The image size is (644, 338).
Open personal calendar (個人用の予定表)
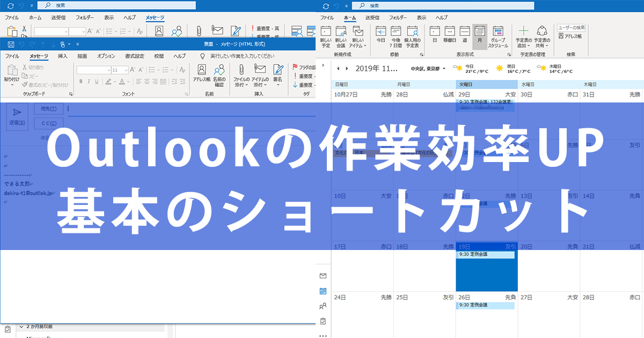(x=412, y=37)
